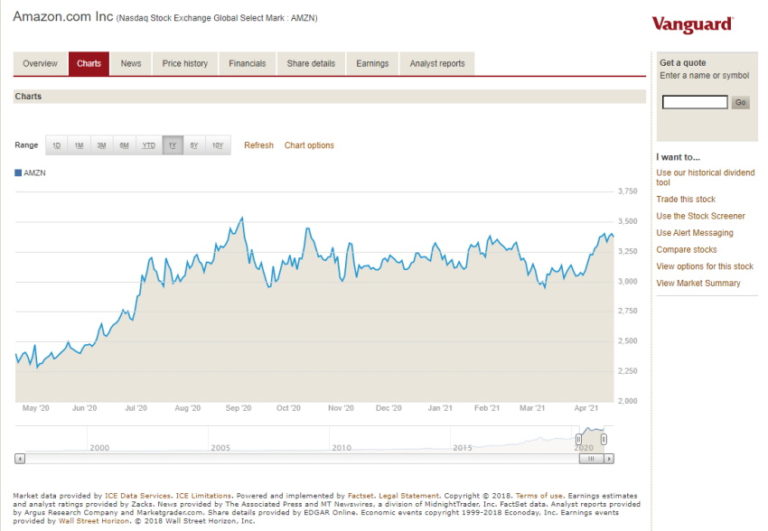Click the Go button for quote
Screen dimensions: 768x531
coord(741,102)
